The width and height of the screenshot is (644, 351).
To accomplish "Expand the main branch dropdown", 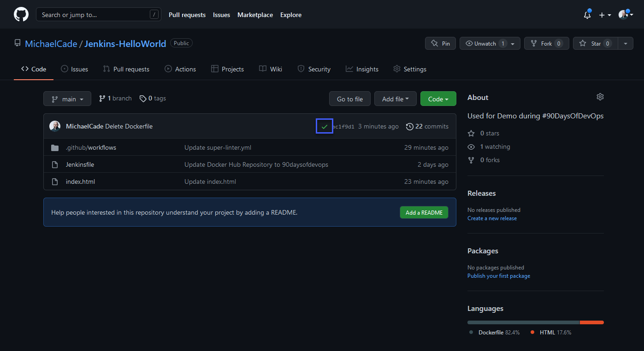I will [x=67, y=99].
